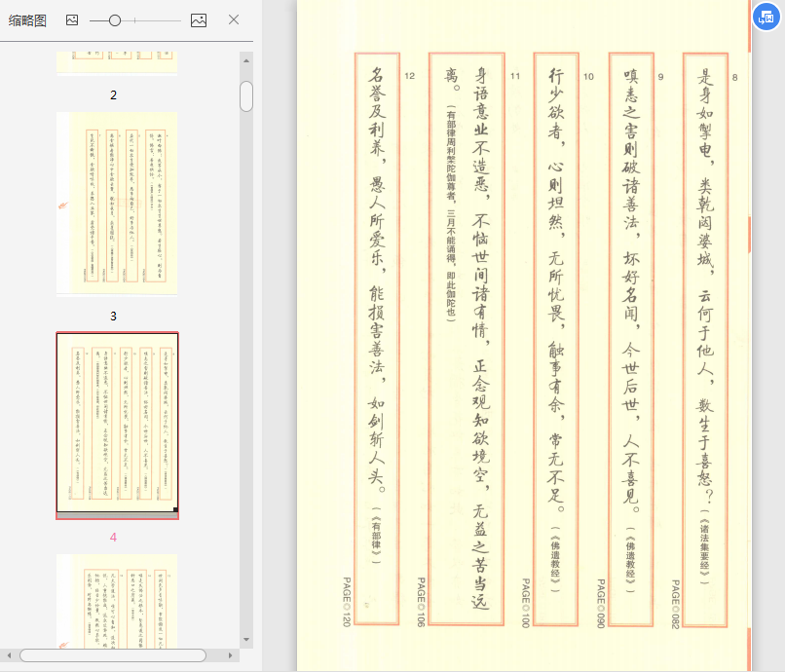Click the horizontal scroll left arrow
785x672 pixels.
[x=9, y=655]
